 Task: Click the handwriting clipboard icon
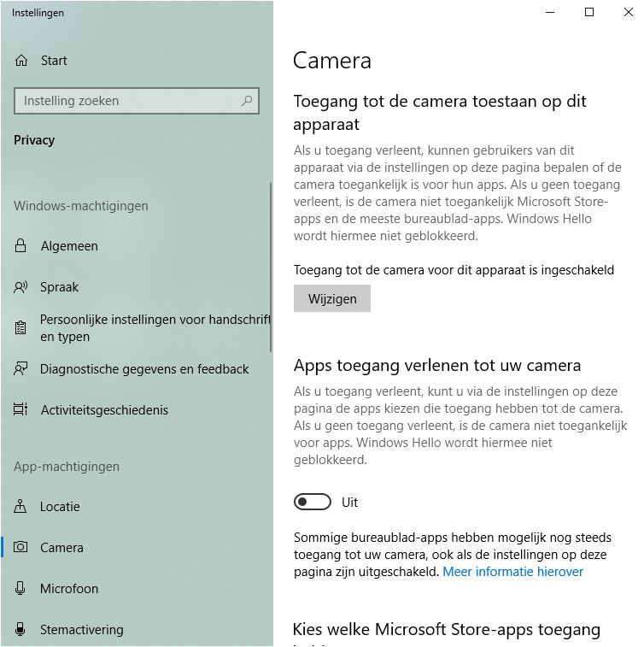pyautogui.click(x=20, y=327)
